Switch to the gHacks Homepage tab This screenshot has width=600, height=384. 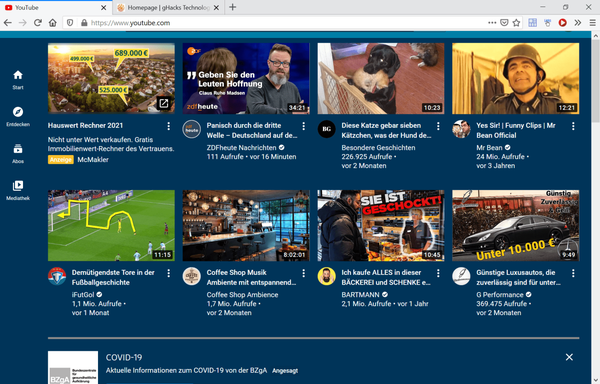pyautogui.click(x=168, y=8)
